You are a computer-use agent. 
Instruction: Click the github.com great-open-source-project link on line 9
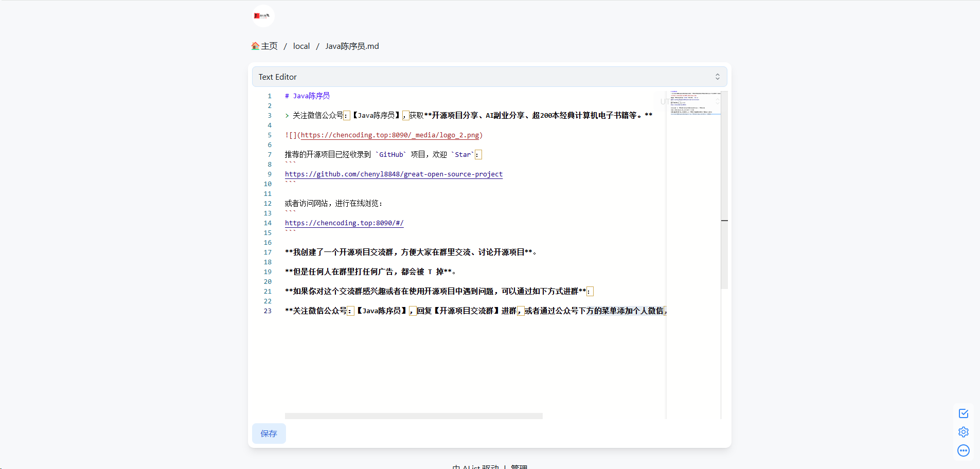pyautogui.click(x=394, y=174)
